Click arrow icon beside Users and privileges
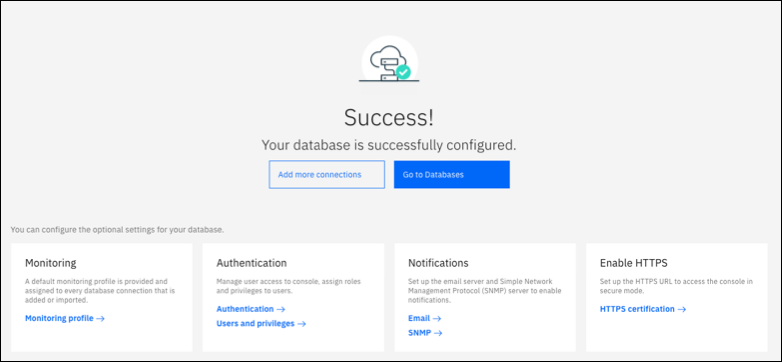This screenshot has height=362, width=782. [301, 324]
